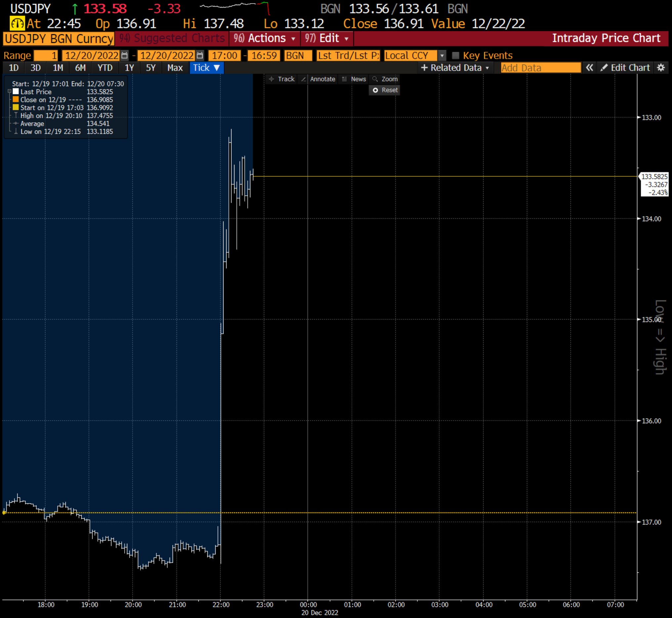
Task: Collapse the Last Price legend tree
Action: point(9,91)
